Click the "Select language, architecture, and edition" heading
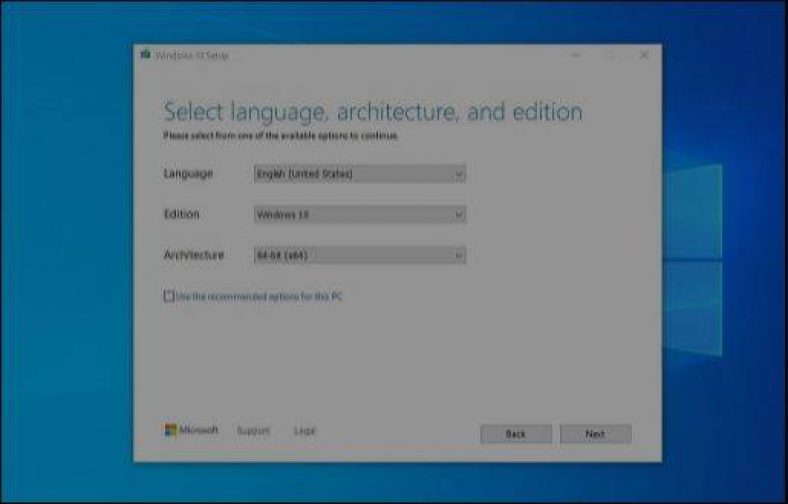The height and width of the screenshot is (504, 788). click(373, 112)
